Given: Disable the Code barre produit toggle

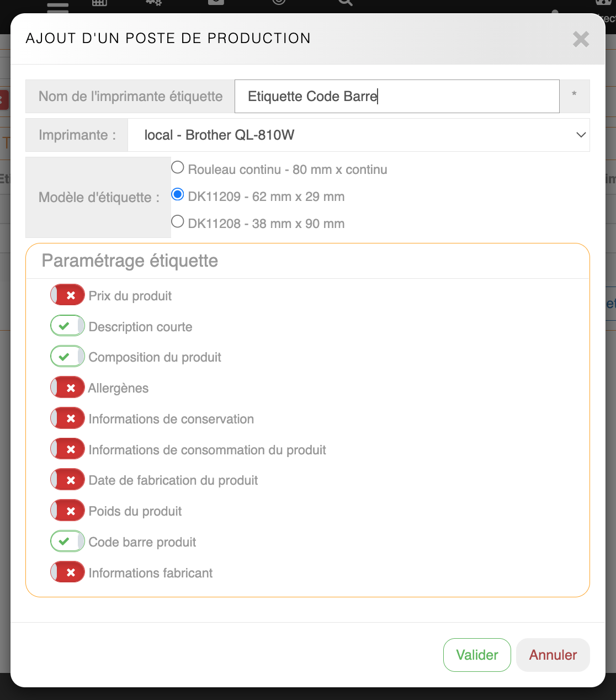Looking at the screenshot, I should (67, 542).
